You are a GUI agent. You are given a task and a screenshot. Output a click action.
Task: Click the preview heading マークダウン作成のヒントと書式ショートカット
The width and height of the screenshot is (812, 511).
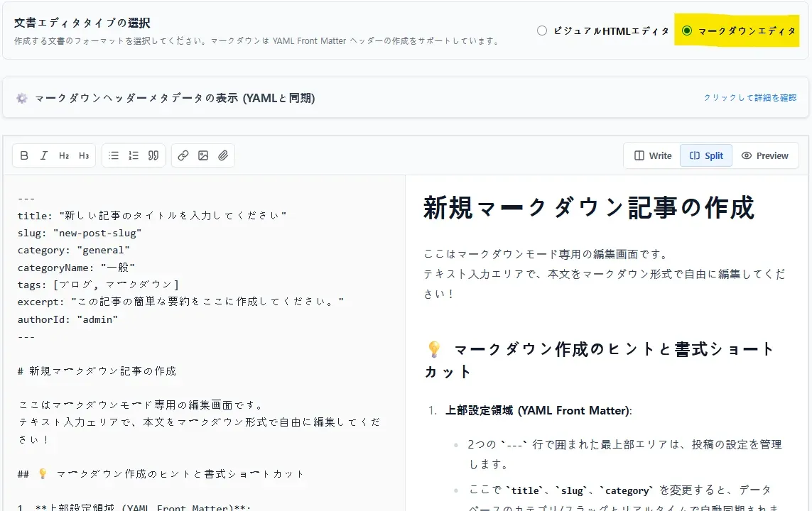[600, 361]
